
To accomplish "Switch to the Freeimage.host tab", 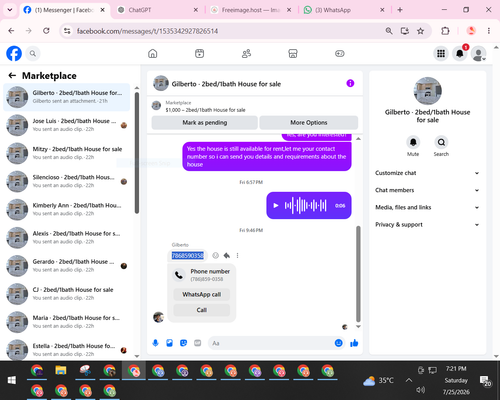I will tap(251, 10).
